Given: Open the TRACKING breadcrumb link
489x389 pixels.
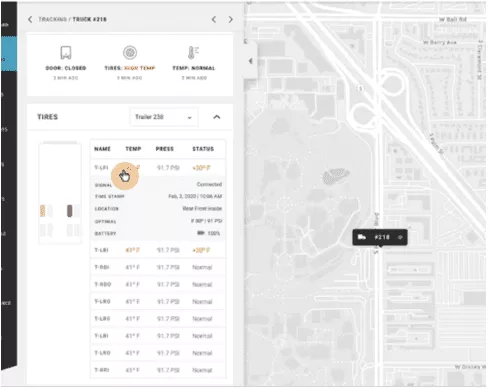Looking at the screenshot, I should click(53, 19).
